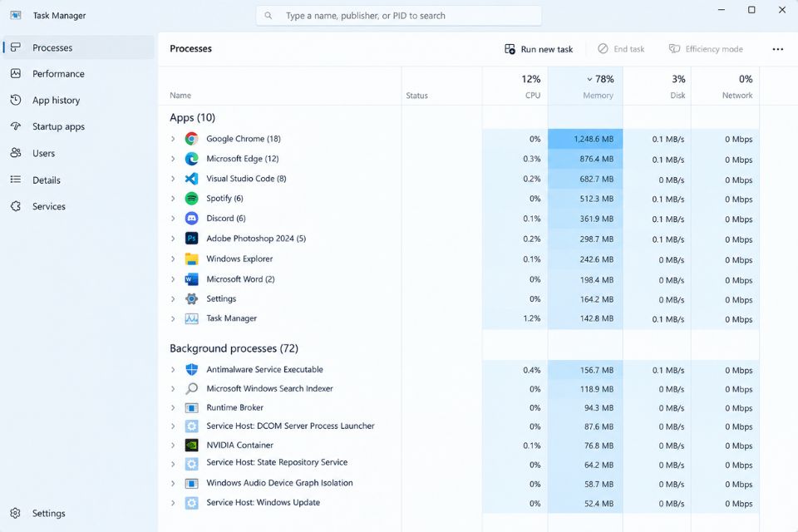
Task: Click the App history clock icon
Action: (16, 100)
